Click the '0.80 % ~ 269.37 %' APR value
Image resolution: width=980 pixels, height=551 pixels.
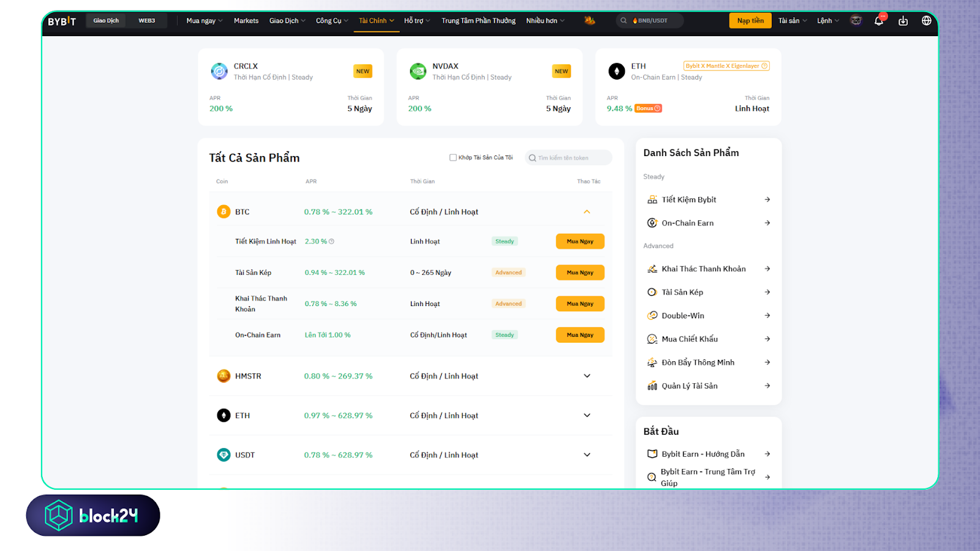click(x=338, y=376)
